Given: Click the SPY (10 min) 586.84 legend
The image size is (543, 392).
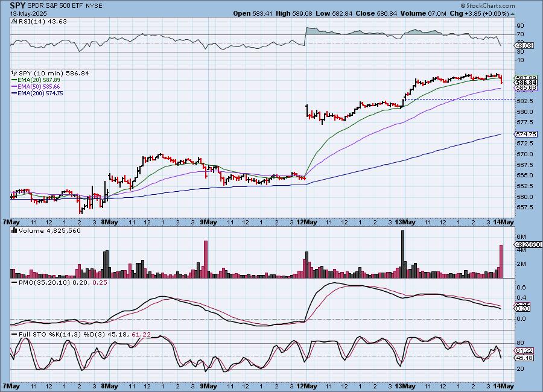Looking at the screenshot, I should coord(54,73).
